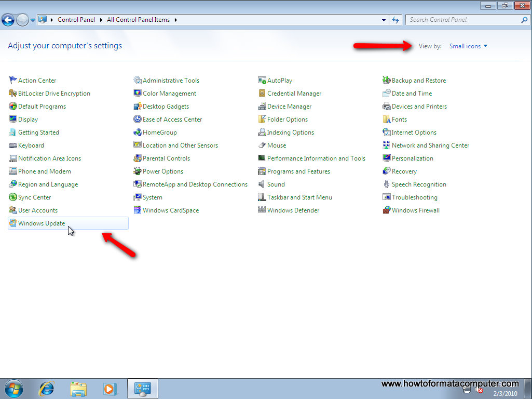The height and width of the screenshot is (399, 532).
Task: Click the Windows Start orb
Action: click(14, 389)
